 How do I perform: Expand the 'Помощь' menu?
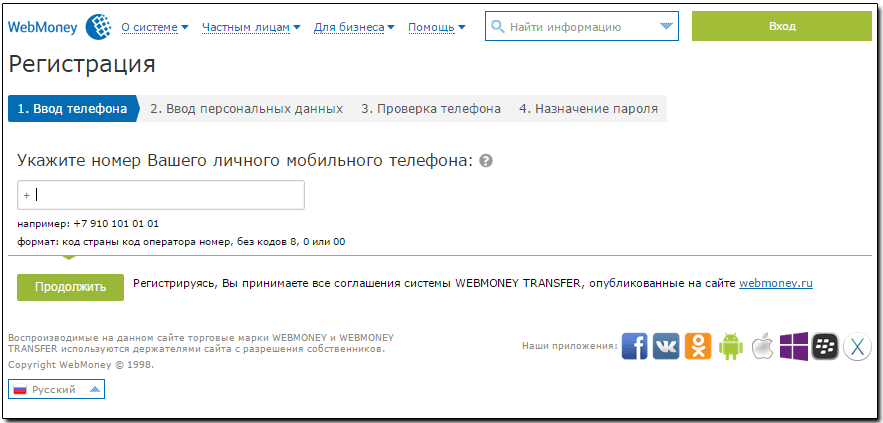point(436,27)
